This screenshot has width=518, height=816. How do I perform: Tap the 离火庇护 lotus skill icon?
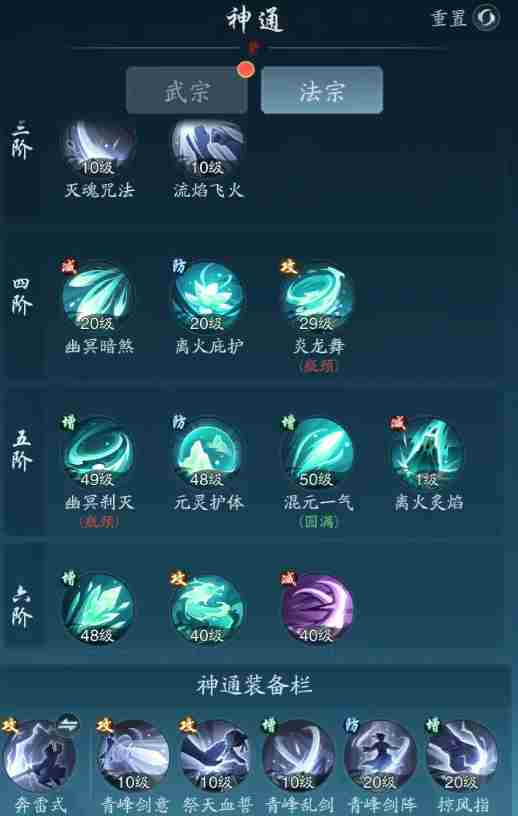208,299
